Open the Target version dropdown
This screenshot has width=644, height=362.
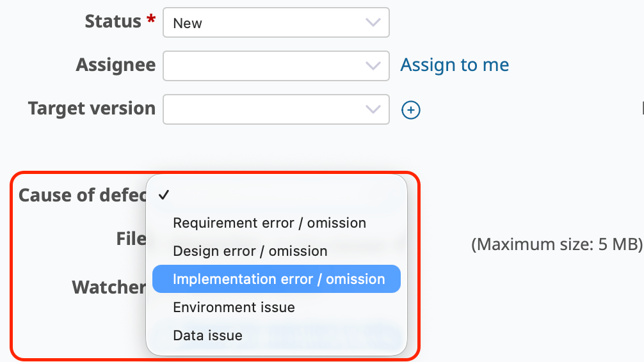click(x=276, y=109)
